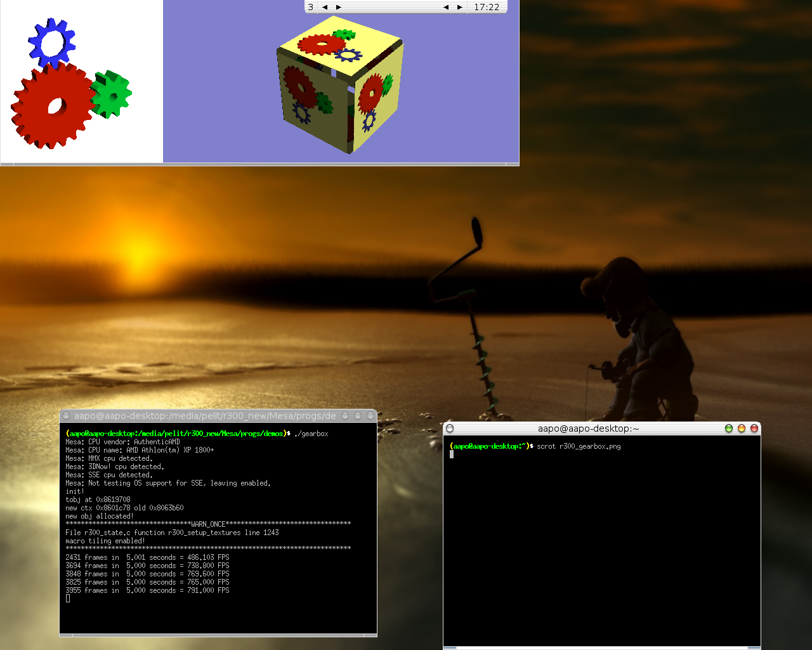Open the window menu of the Mesa/progs terminal
812x650 pixels.
click(x=66, y=416)
